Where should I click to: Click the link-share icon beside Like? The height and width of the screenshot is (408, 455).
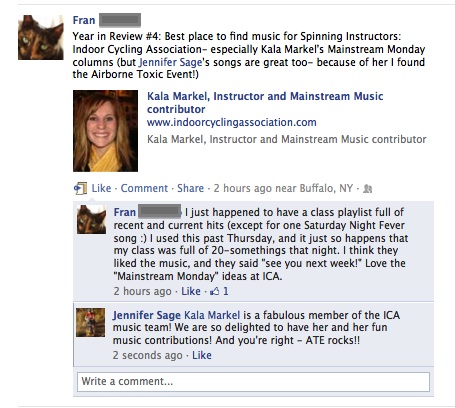(80, 188)
